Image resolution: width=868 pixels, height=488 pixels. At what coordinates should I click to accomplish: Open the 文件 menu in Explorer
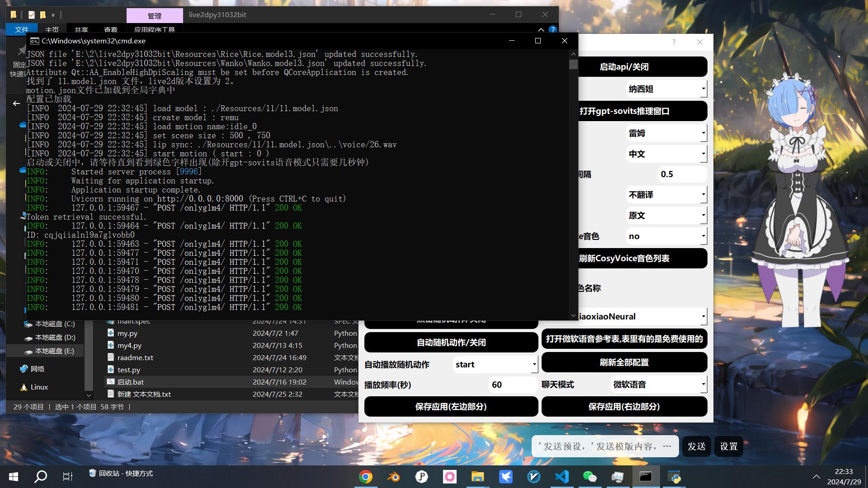coord(22,29)
